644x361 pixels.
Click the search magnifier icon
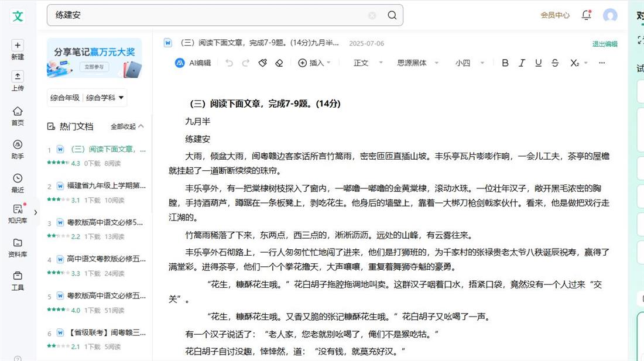point(392,15)
